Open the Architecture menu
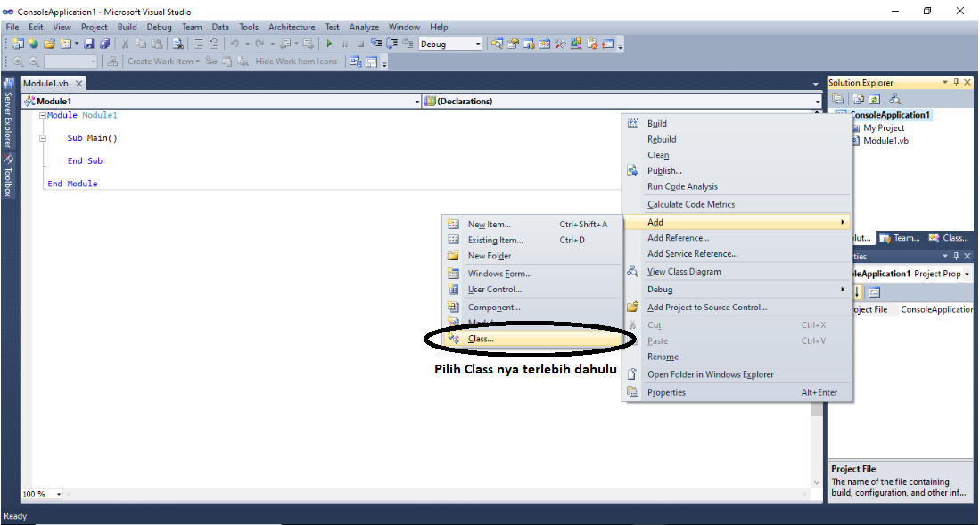Screen dimensions: 980x525 pyautogui.click(x=292, y=27)
